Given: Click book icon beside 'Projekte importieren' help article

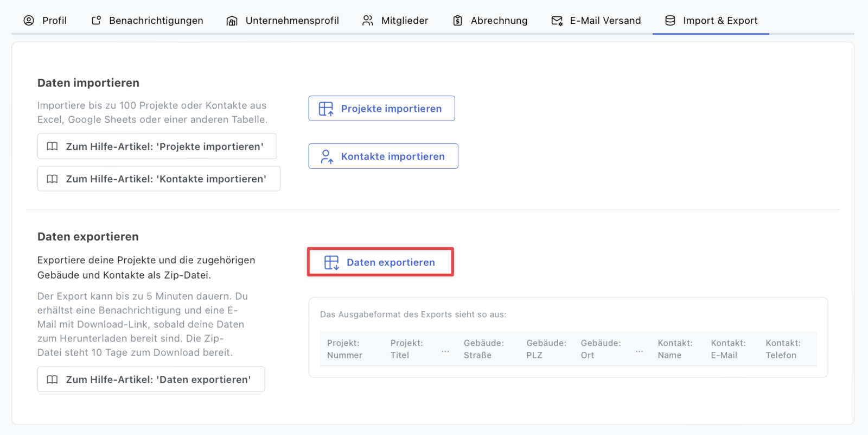Looking at the screenshot, I should click(52, 147).
